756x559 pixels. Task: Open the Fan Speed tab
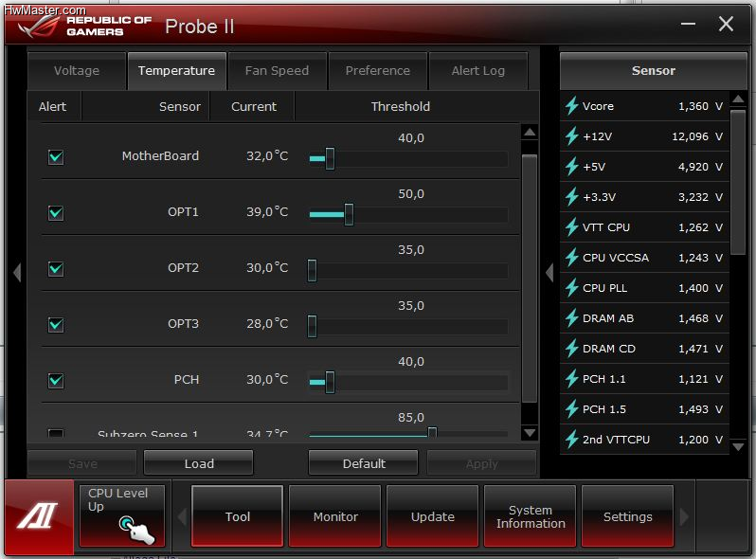(x=277, y=71)
